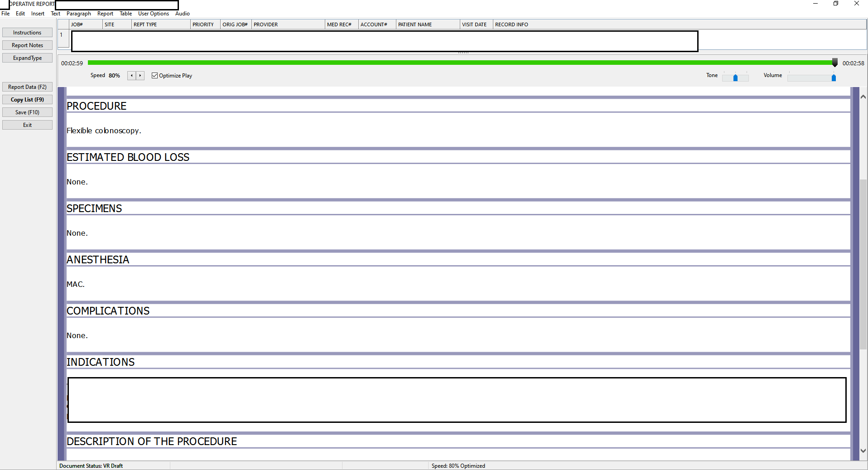This screenshot has height=470, width=868.
Task: Click the INDICATIONS section heading
Action: click(x=101, y=362)
